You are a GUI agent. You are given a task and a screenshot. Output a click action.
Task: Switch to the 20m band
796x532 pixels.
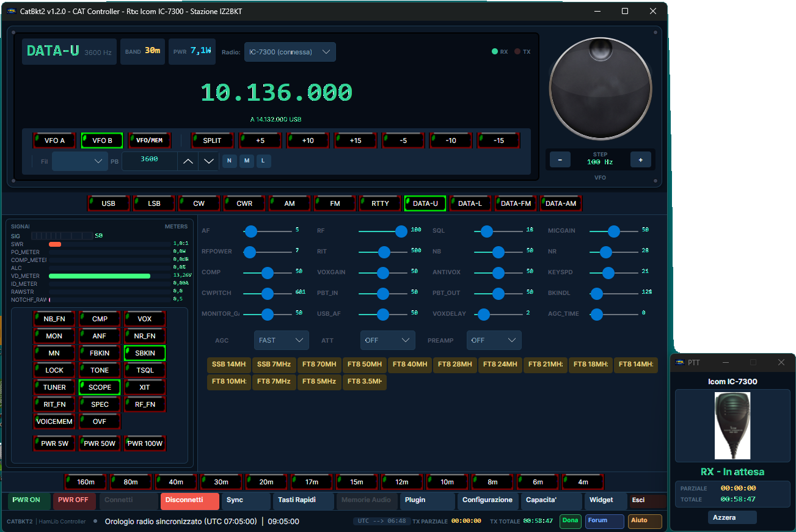tap(266, 482)
